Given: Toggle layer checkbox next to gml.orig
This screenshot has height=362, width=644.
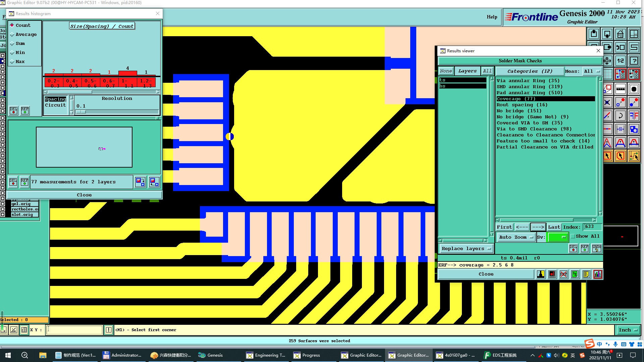Looking at the screenshot, I should coord(3,204).
